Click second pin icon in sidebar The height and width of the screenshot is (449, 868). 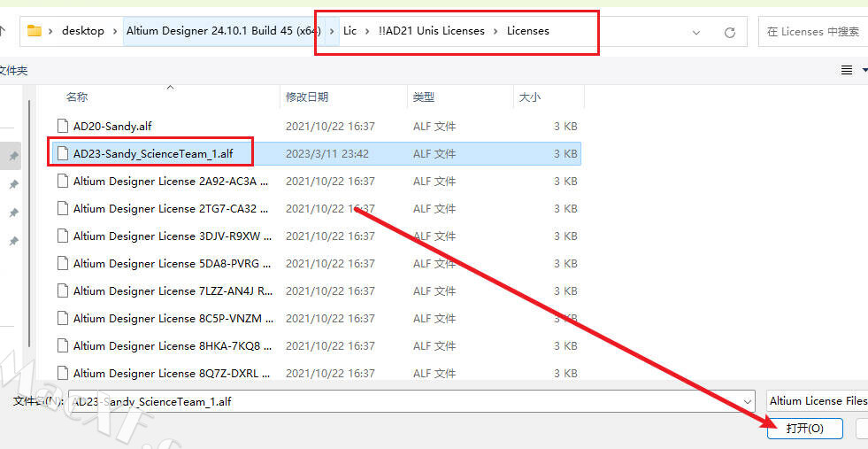tap(13, 184)
